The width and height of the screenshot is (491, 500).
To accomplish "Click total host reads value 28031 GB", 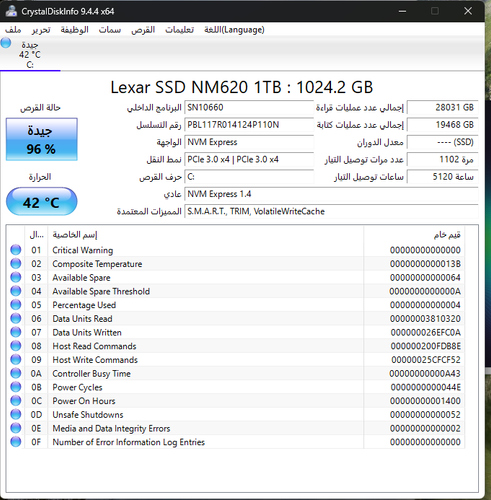I will coord(443,107).
